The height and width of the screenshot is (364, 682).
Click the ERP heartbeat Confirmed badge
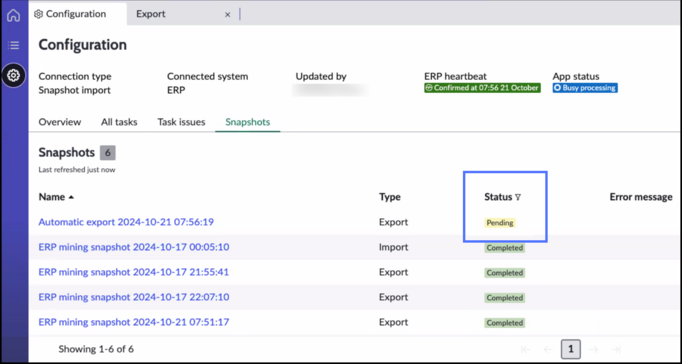482,88
